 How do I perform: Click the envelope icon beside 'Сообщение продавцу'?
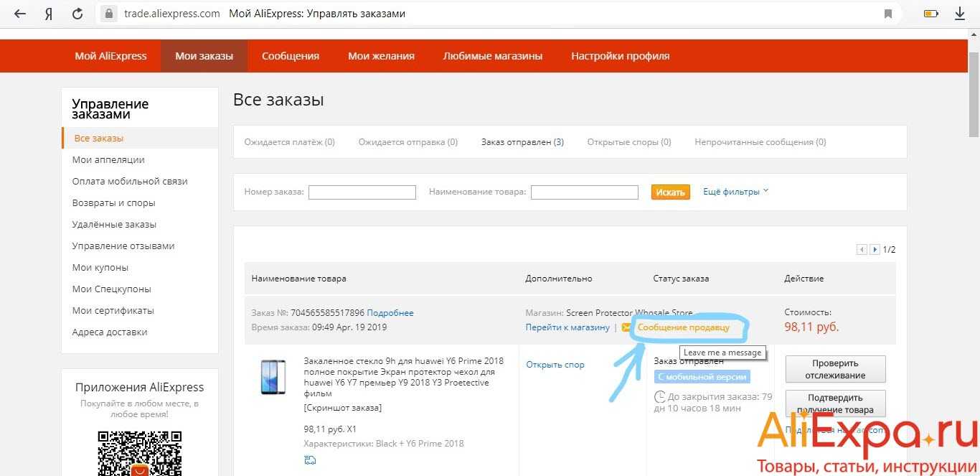(x=626, y=327)
